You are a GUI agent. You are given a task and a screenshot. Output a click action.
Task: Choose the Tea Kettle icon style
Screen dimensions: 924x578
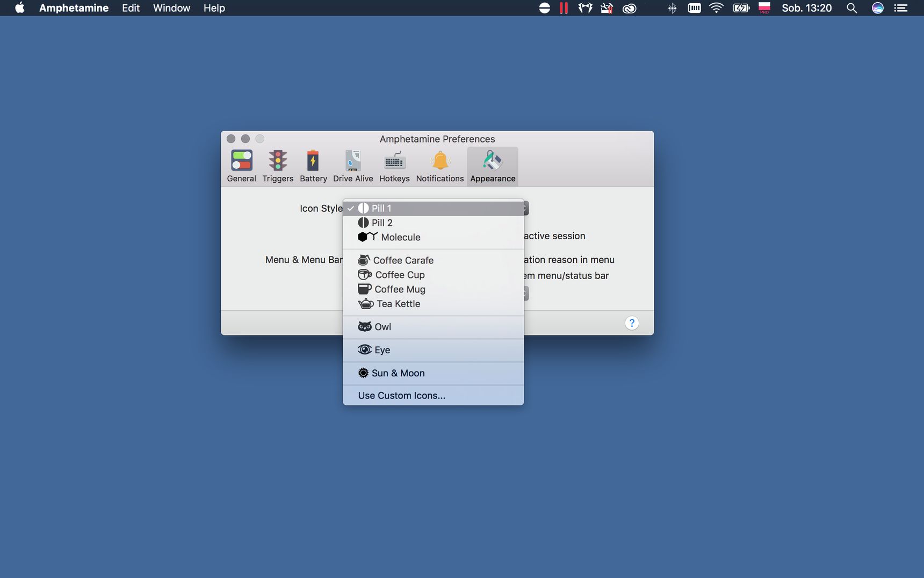click(433, 304)
